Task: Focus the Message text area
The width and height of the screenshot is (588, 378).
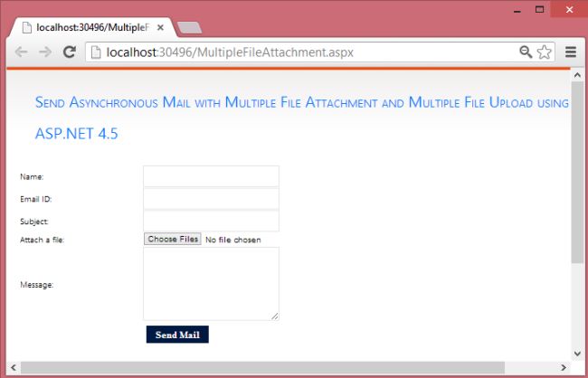Action: click(x=211, y=284)
